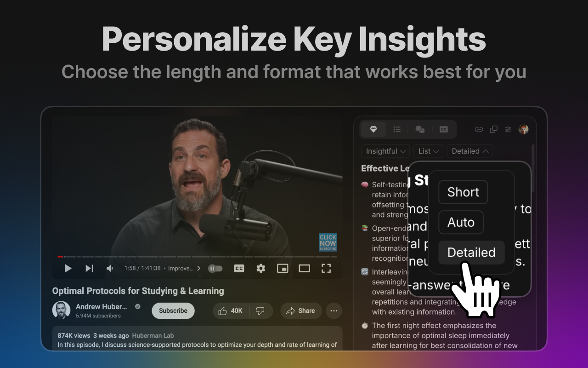Open the List format dropdown
588x368 pixels.
click(x=428, y=151)
